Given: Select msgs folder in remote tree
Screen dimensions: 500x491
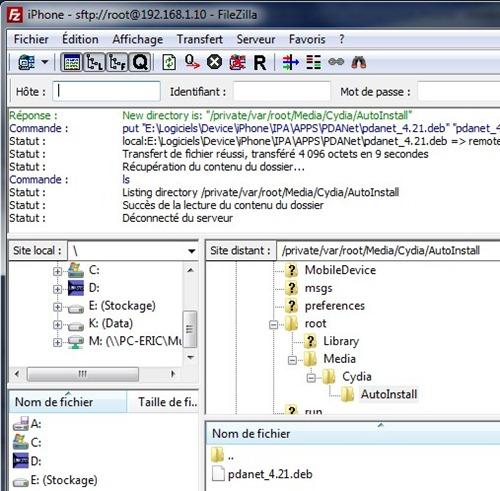Looking at the screenshot, I should point(318,288).
